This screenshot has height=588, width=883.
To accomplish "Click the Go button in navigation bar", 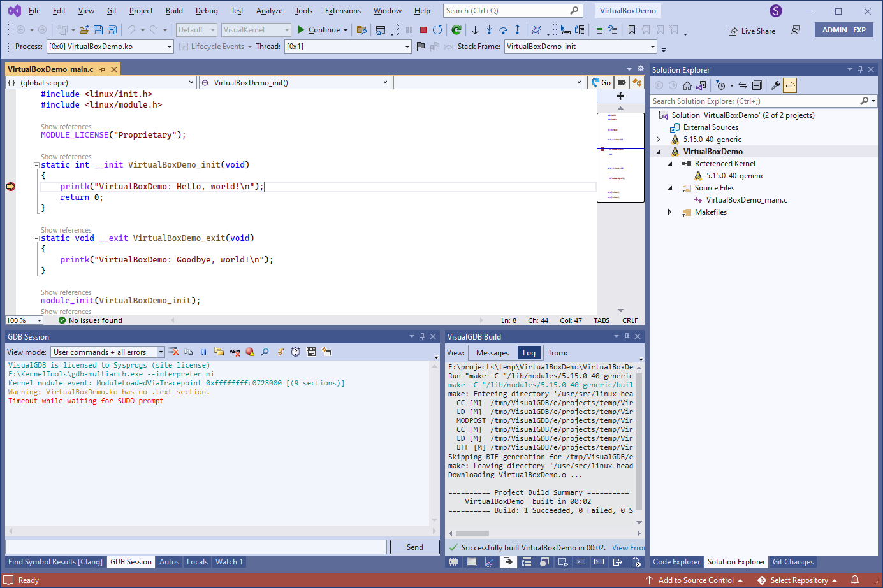I will pyautogui.click(x=601, y=82).
